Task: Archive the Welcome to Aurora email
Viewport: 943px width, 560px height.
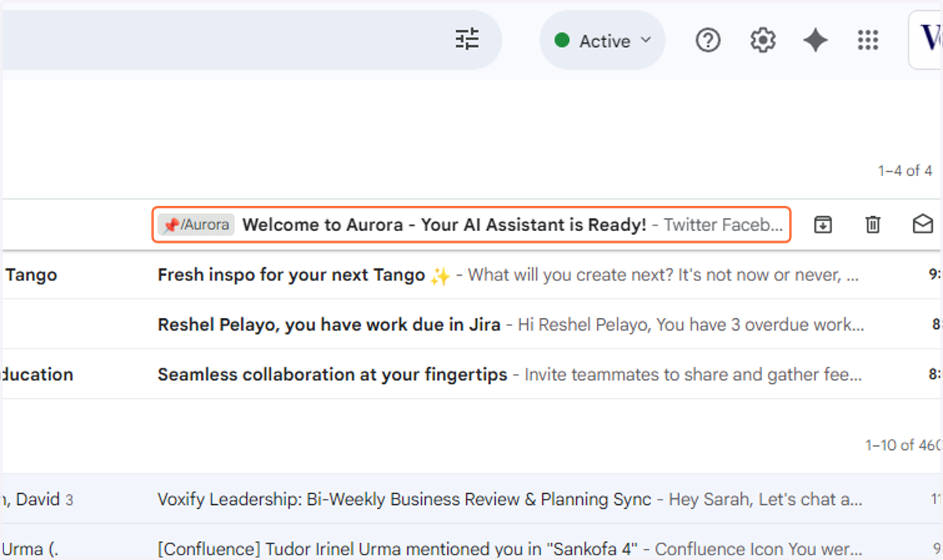Action: [x=823, y=225]
